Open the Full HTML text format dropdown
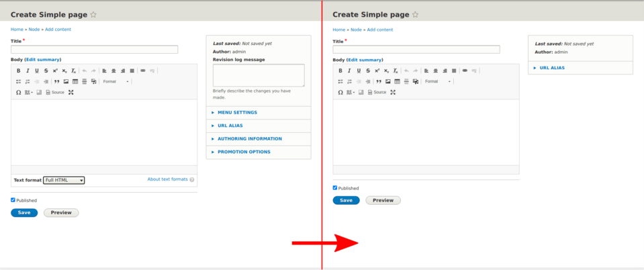 64,180
